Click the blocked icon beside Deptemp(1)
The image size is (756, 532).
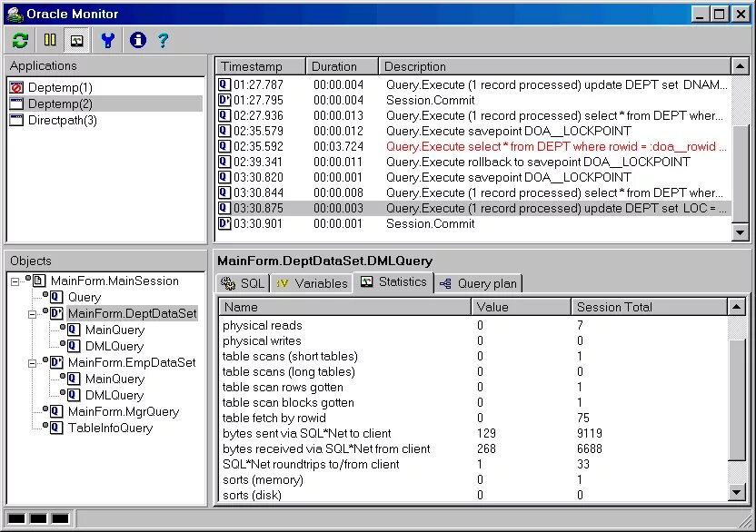(x=16, y=88)
